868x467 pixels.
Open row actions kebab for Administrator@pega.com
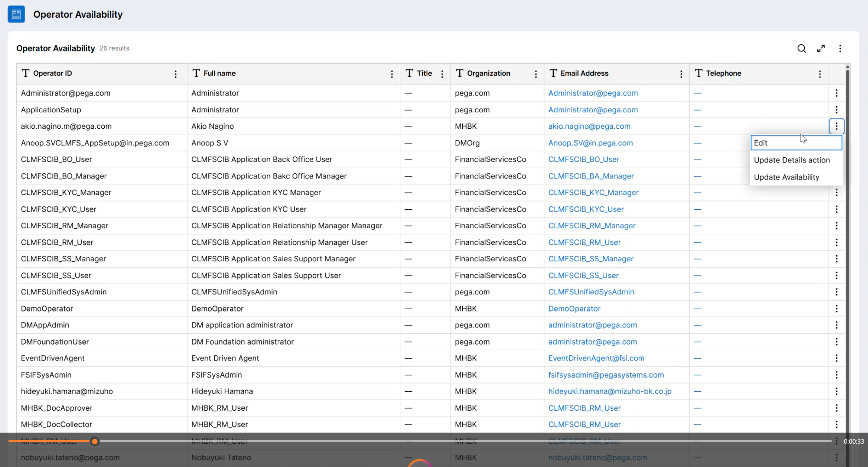(x=836, y=93)
